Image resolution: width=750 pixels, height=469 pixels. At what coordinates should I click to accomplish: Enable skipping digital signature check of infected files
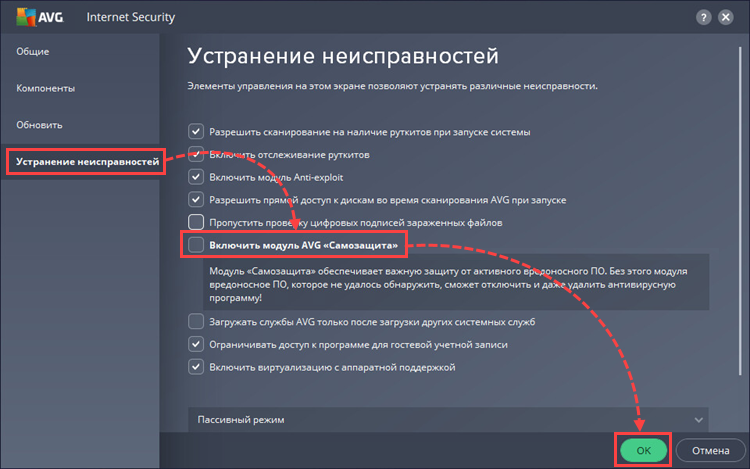[x=196, y=222]
